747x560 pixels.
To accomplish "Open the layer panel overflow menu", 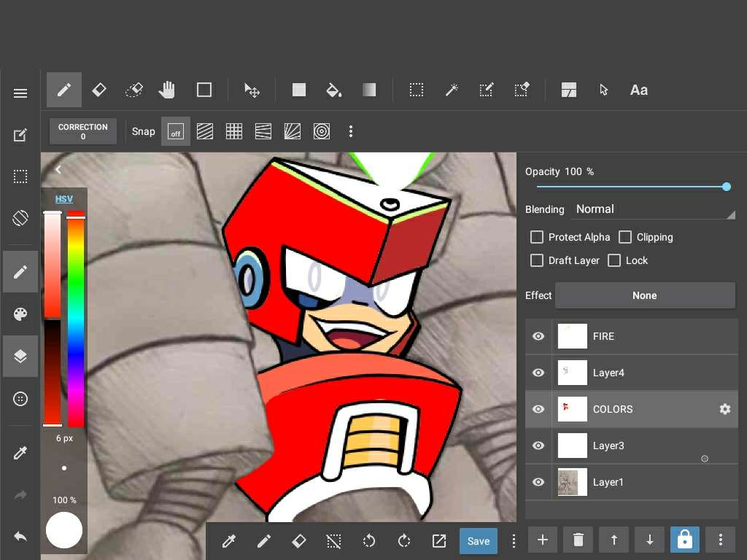I will click(720, 540).
